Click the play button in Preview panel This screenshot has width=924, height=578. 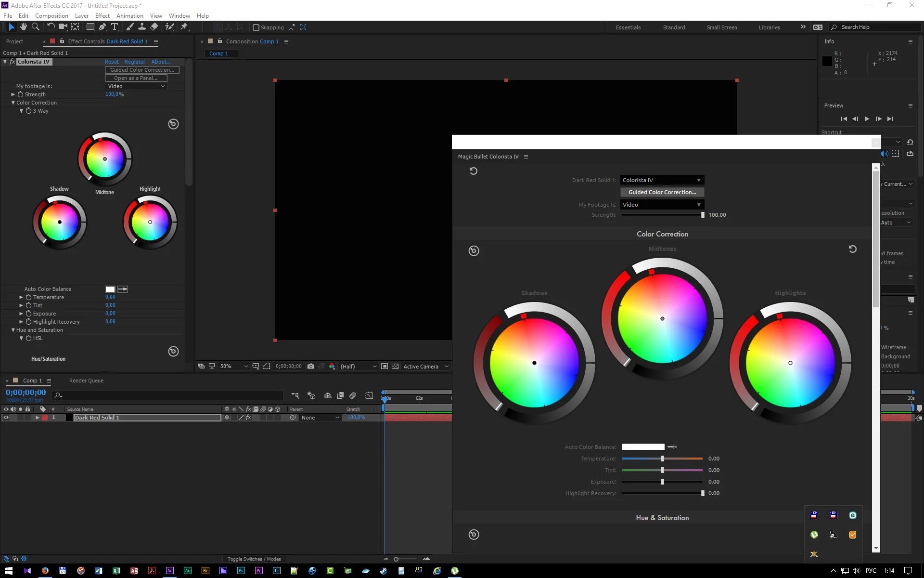867,118
